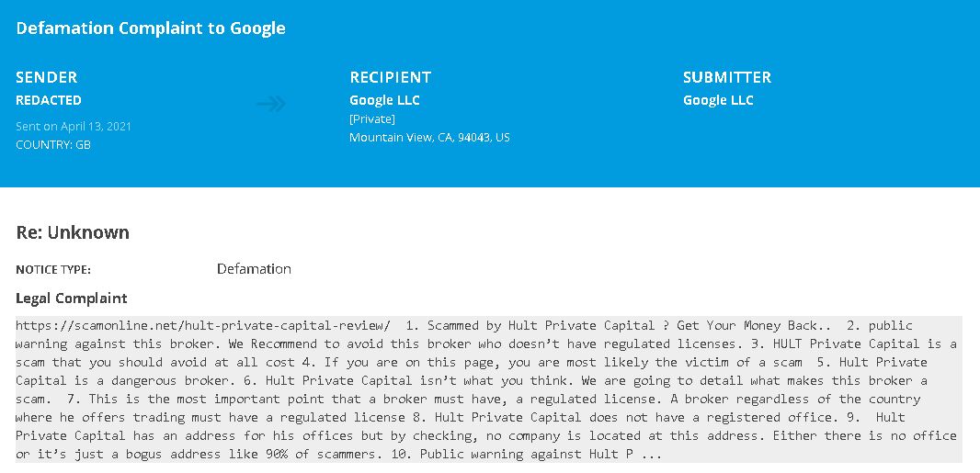The height and width of the screenshot is (473, 980).
Task: Open the Google LLC recipient name
Action: tap(384, 100)
